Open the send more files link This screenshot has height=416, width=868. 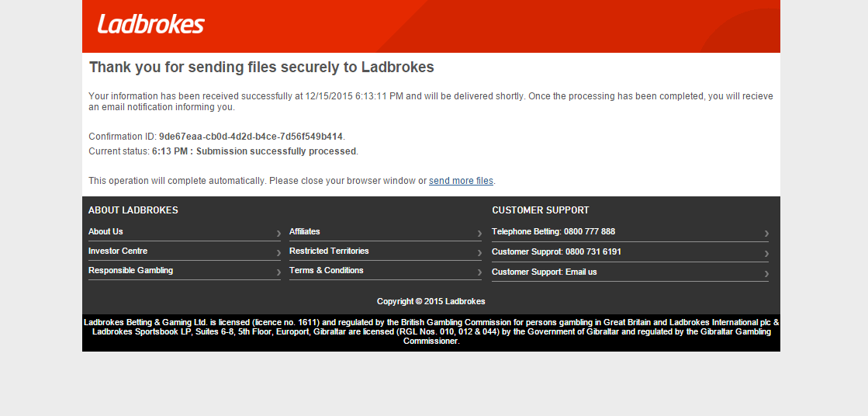[x=461, y=181]
